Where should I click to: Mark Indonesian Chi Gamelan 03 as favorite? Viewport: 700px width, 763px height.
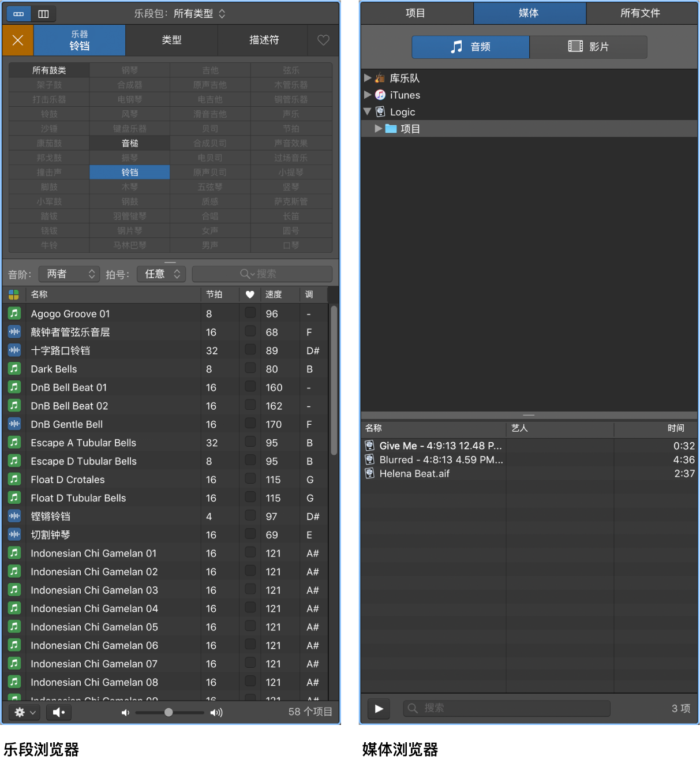point(250,590)
